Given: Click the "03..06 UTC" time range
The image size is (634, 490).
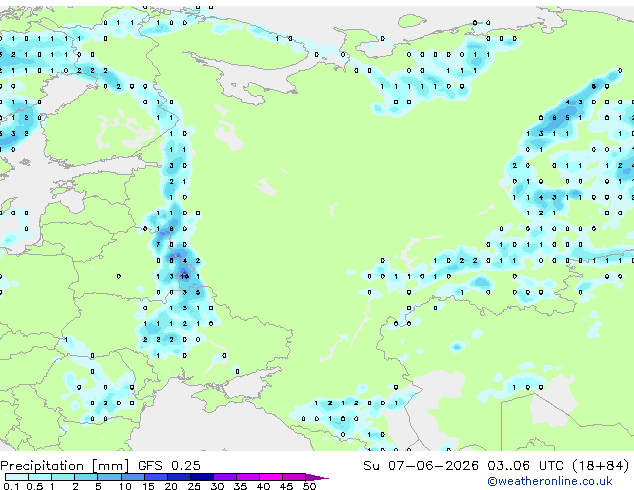Looking at the screenshot, I should pyautogui.click(x=525, y=465).
